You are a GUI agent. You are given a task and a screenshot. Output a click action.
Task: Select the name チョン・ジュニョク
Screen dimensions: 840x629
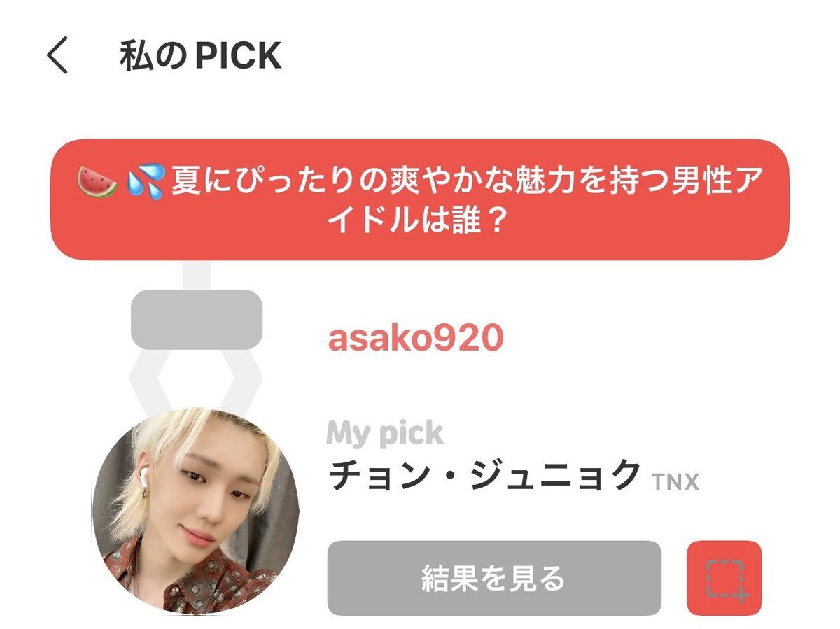pos(484,475)
